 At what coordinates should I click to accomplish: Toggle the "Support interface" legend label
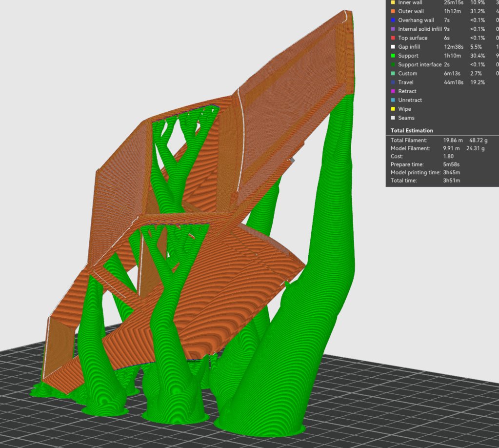[420, 64]
